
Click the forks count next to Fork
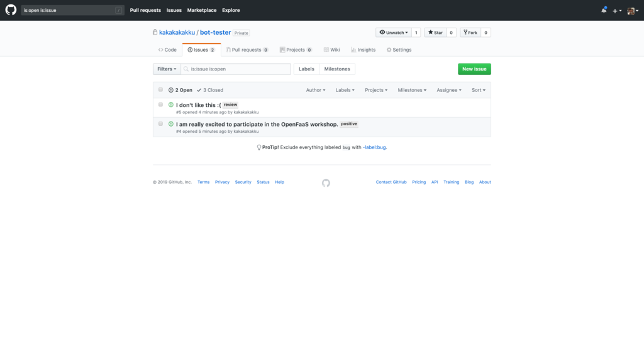tap(486, 33)
